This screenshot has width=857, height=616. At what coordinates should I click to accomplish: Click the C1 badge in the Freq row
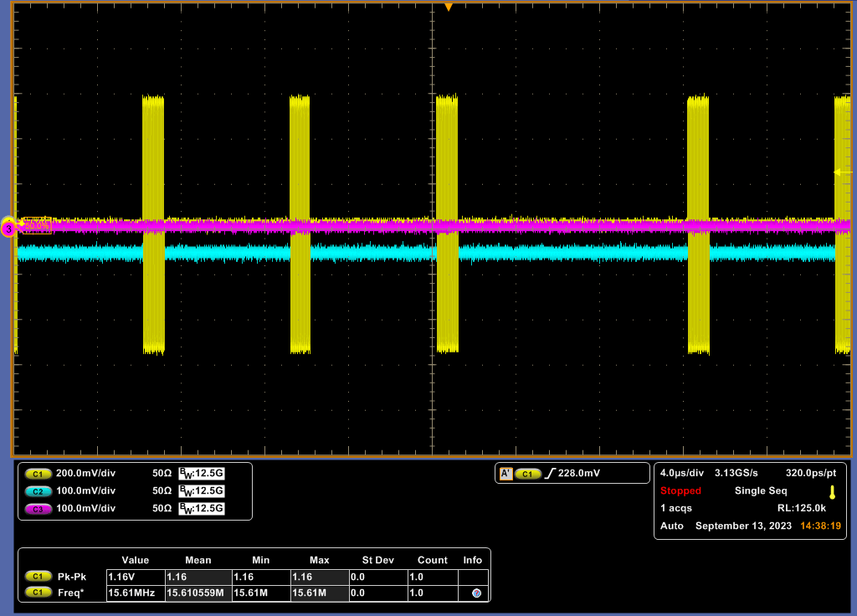click(x=38, y=593)
